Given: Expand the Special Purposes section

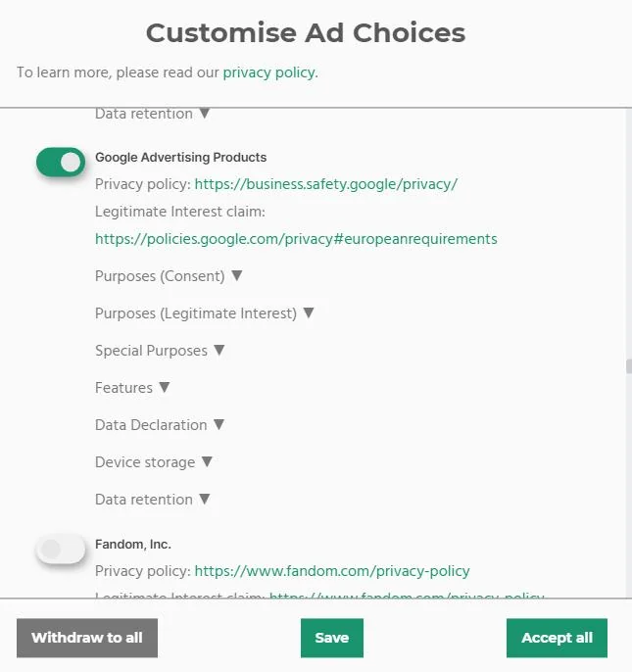Looking at the screenshot, I should pyautogui.click(x=160, y=351).
